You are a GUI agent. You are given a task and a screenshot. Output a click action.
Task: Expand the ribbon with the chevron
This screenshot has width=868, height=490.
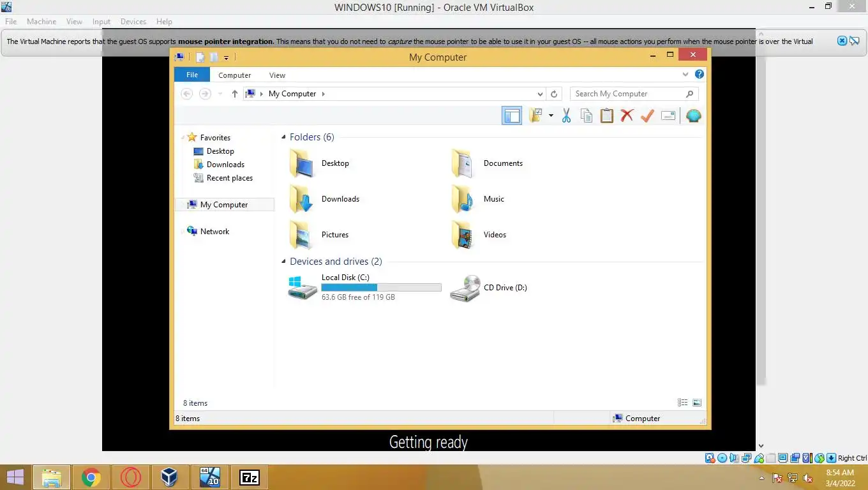click(x=685, y=75)
